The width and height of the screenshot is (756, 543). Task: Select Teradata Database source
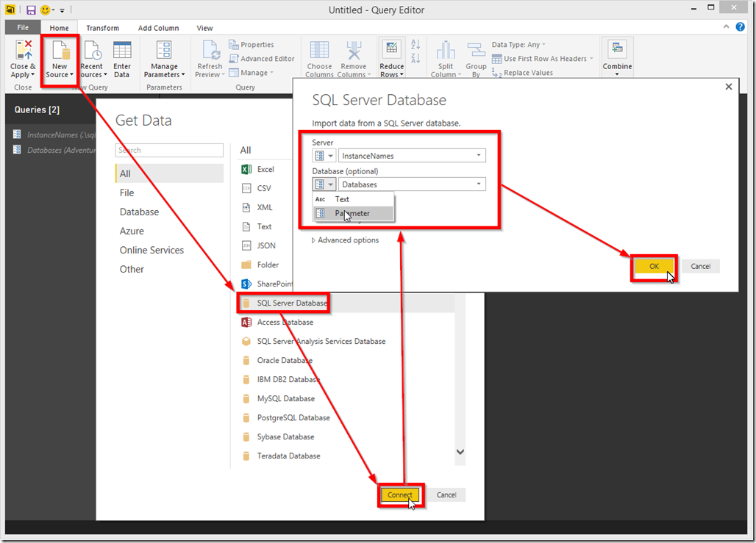point(281,456)
